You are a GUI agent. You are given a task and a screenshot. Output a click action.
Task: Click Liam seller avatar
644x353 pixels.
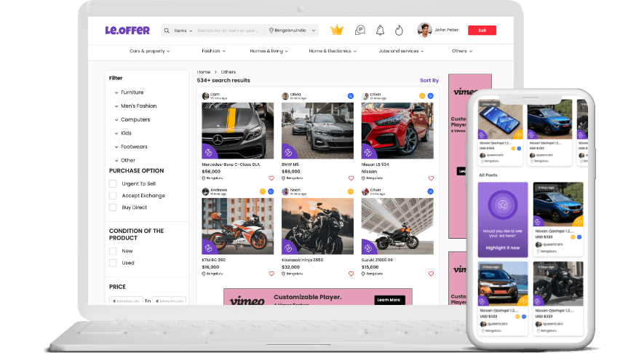click(205, 96)
